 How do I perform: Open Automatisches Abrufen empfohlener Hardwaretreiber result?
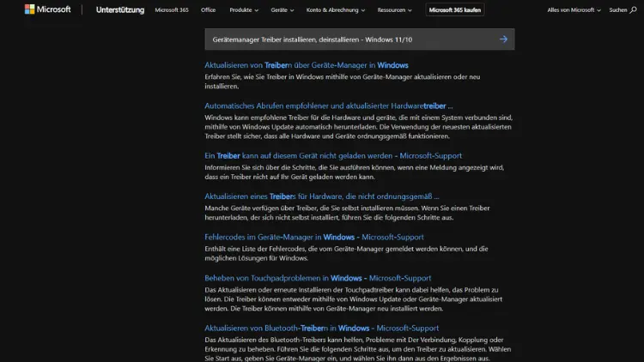point(329,106)
